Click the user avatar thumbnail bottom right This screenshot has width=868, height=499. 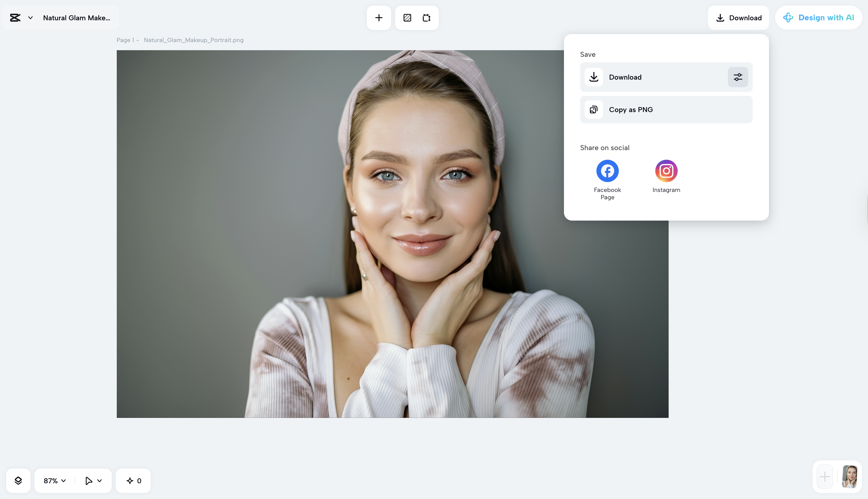tap(850, 477)
